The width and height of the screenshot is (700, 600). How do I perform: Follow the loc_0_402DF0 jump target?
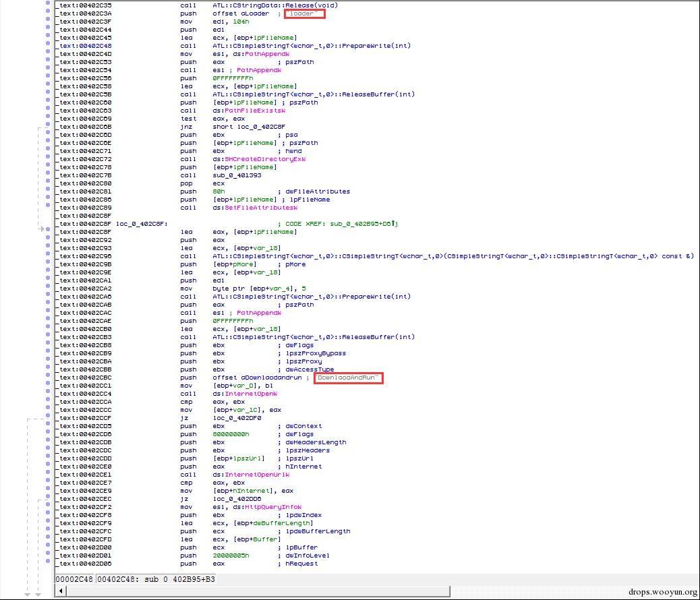click(x=237, y=418)
